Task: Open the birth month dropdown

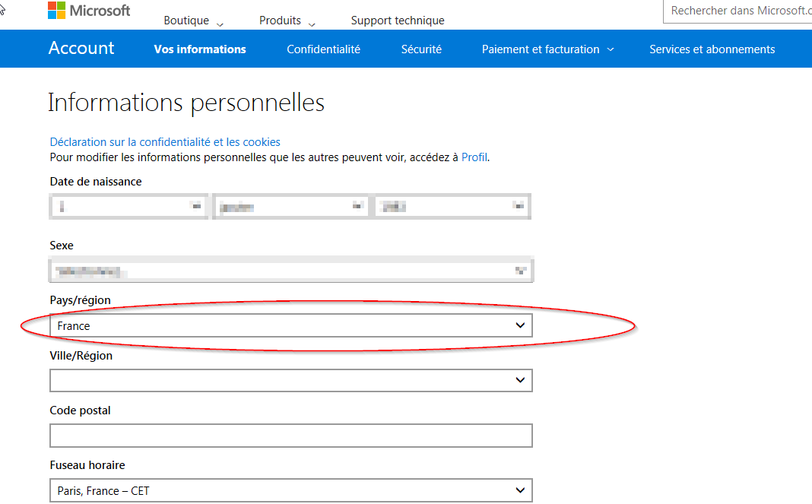Action: [x=290, y=206]
